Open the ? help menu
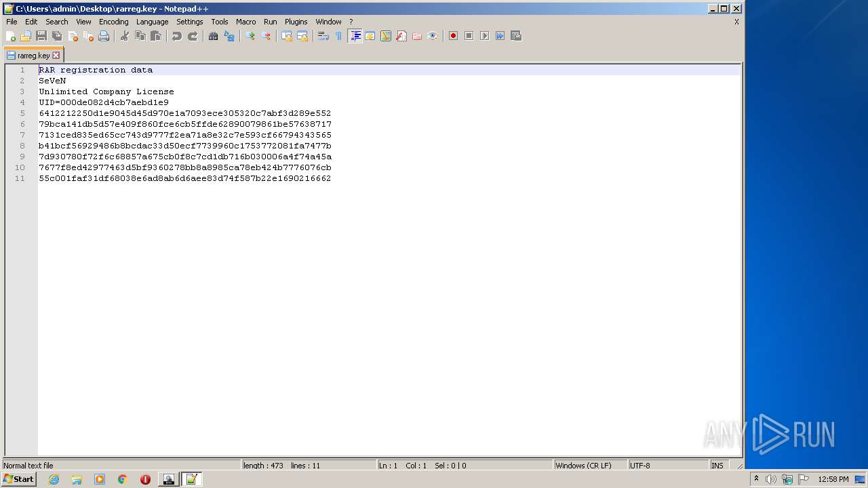The height and width of the screenshot is (488, 868). point(351,22)
